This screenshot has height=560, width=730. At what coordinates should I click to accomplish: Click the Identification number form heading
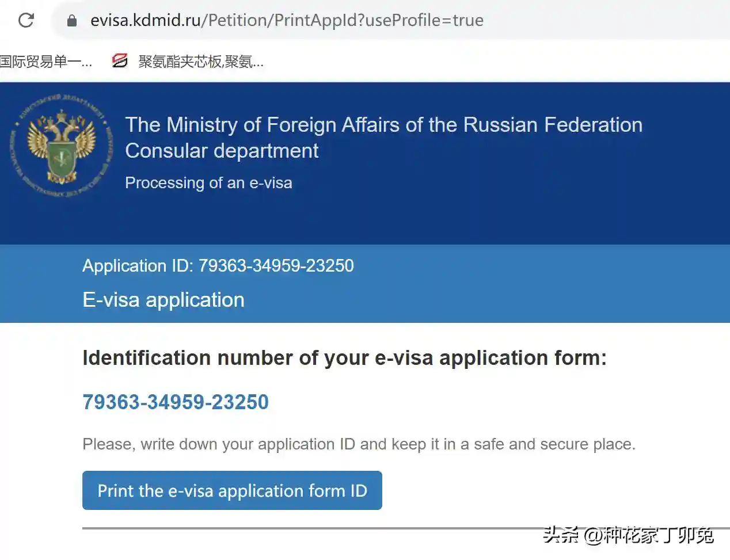(x=344, y=358)
